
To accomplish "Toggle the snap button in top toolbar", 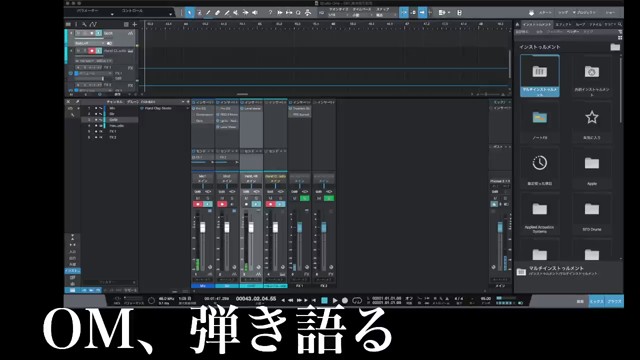I will click(422, 13).
